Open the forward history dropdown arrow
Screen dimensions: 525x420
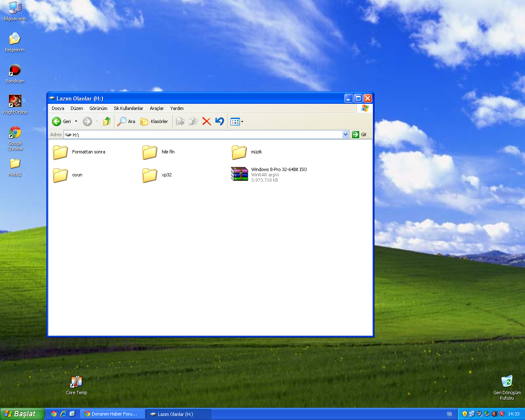[x=97, y=121]
